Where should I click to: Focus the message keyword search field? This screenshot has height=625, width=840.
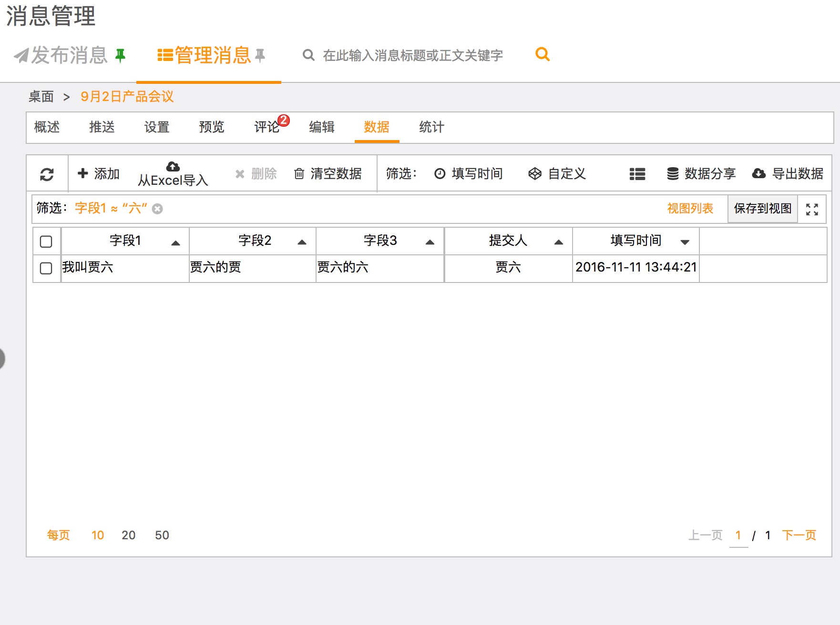pos(413,56)
